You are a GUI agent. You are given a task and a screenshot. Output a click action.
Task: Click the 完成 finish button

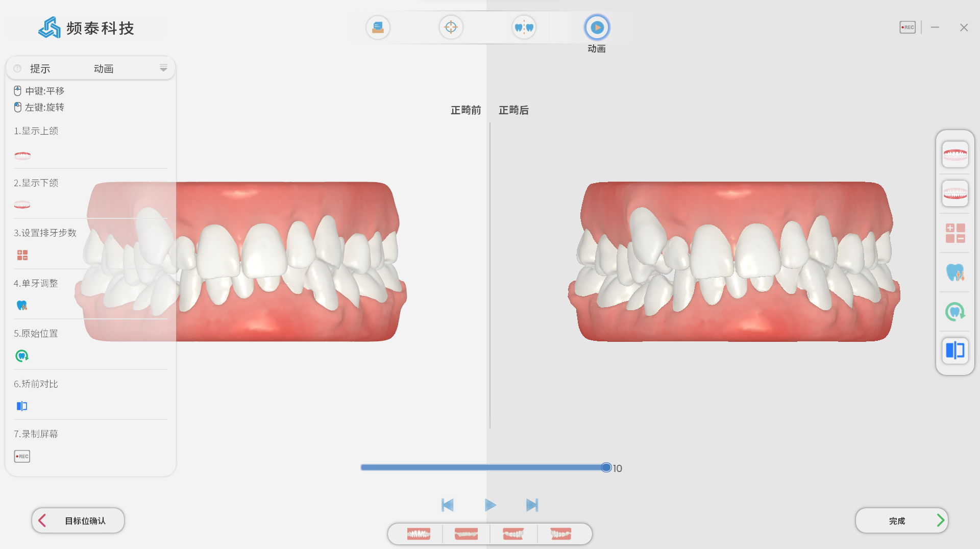tap(901, 520)
